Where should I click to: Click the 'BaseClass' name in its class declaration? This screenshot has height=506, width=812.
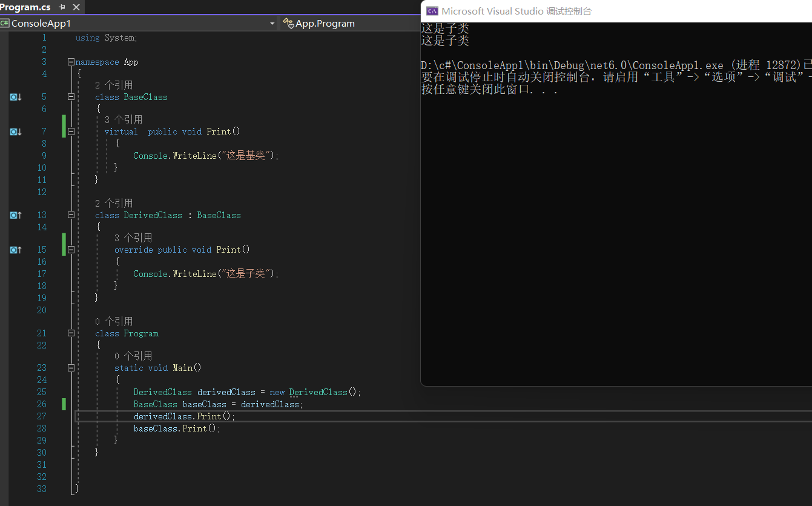146,97
